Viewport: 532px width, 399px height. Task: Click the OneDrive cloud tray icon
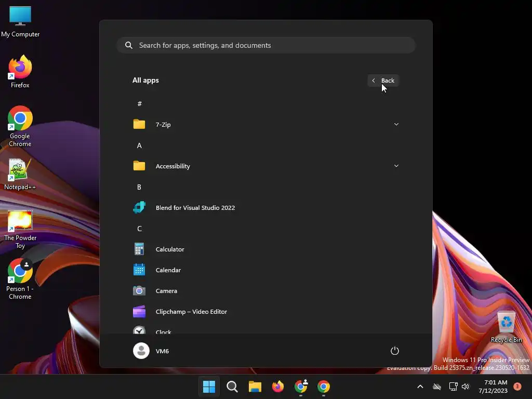click(x=437, y=387)
